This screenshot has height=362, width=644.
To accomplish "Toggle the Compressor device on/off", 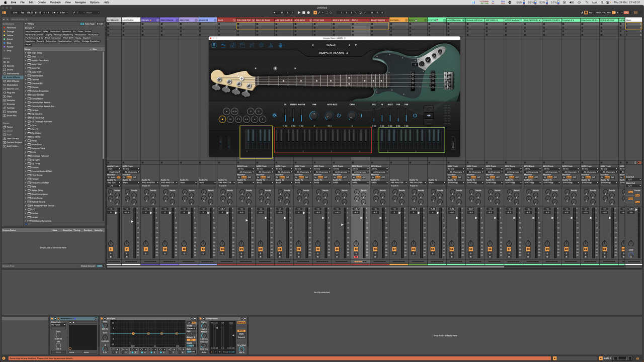I will [202, 318].
